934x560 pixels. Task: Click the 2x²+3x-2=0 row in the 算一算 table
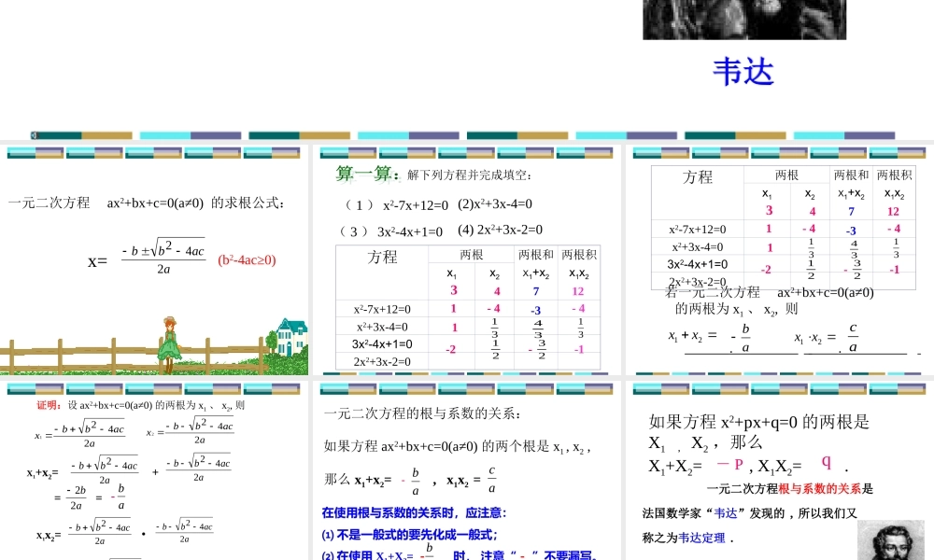click(x=468, y=361)
